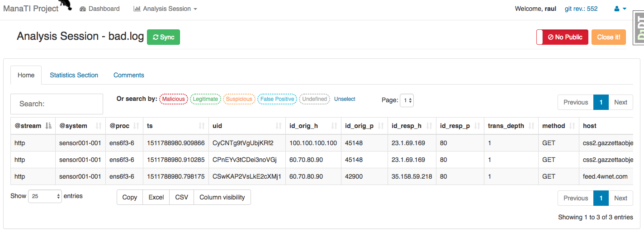Image resolution: width=644 pixels, height=237 pixels.
Task: Click the bottom Next pagination button
Action: pos(620,198)
